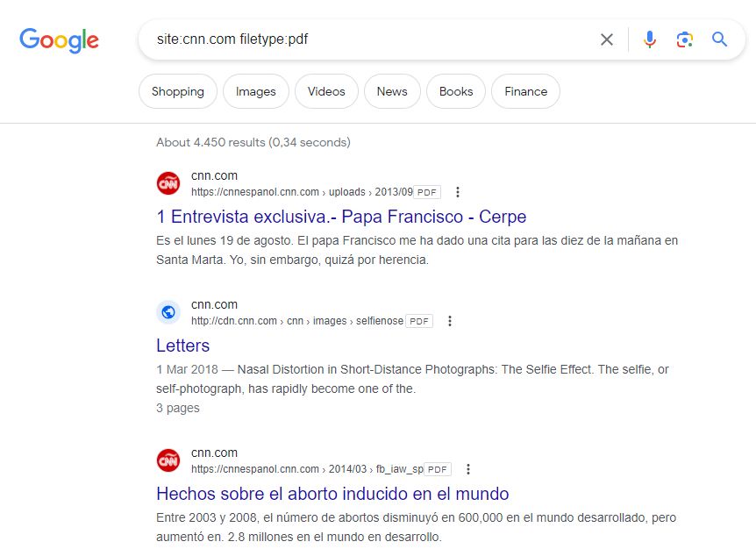Click the PDF badge on Entrevista exclusiva result
This screenshot has width=756, height=556.
point(427,192)
